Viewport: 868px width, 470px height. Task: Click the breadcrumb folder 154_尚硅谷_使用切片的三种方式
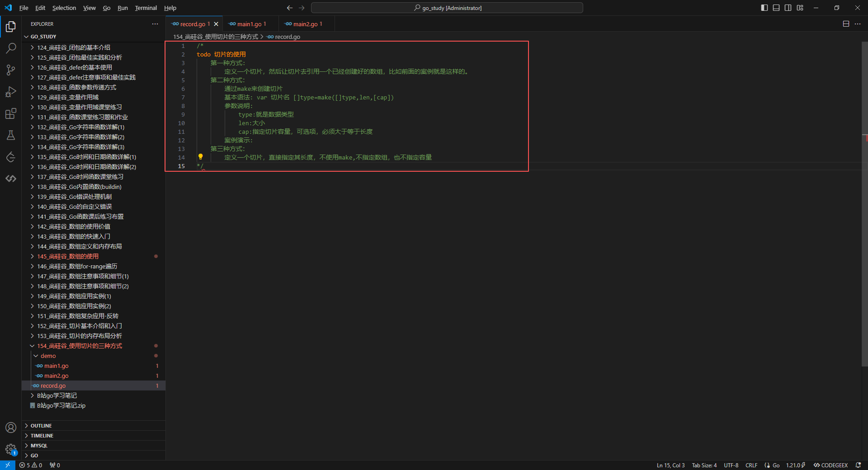[x=215, y=37]
